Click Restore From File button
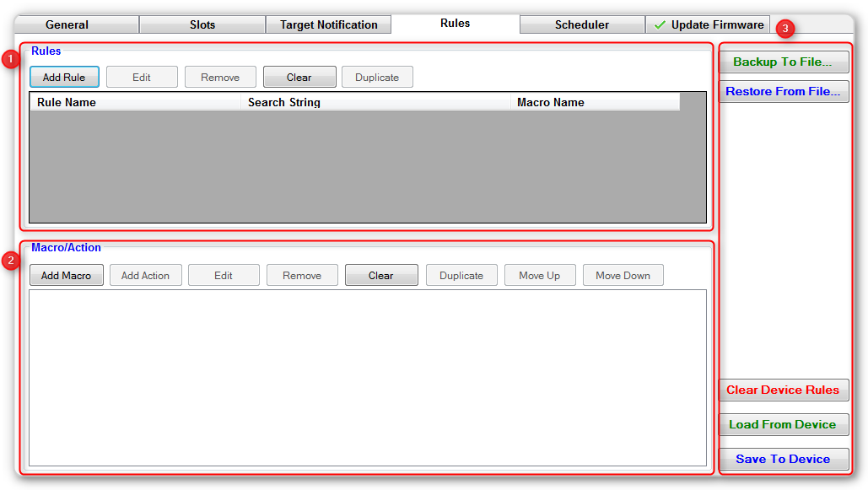The image size is (868, 490). point(783,92)
